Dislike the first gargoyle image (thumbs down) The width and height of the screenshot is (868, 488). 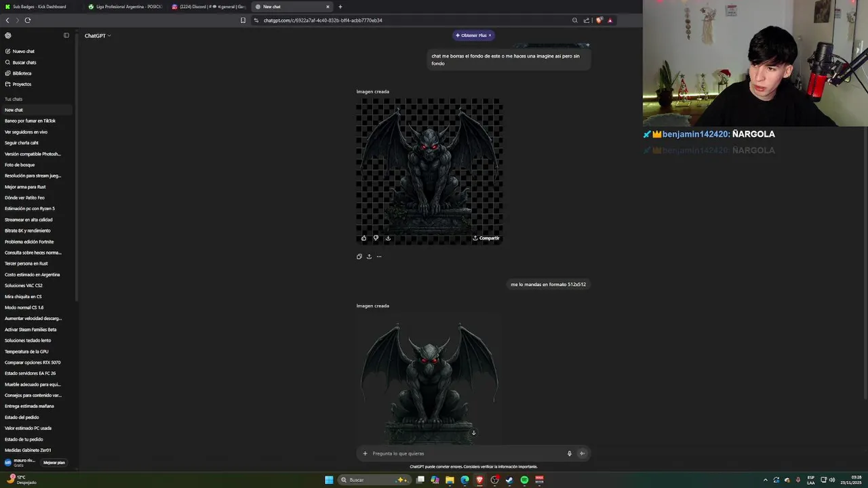[376, 238]
